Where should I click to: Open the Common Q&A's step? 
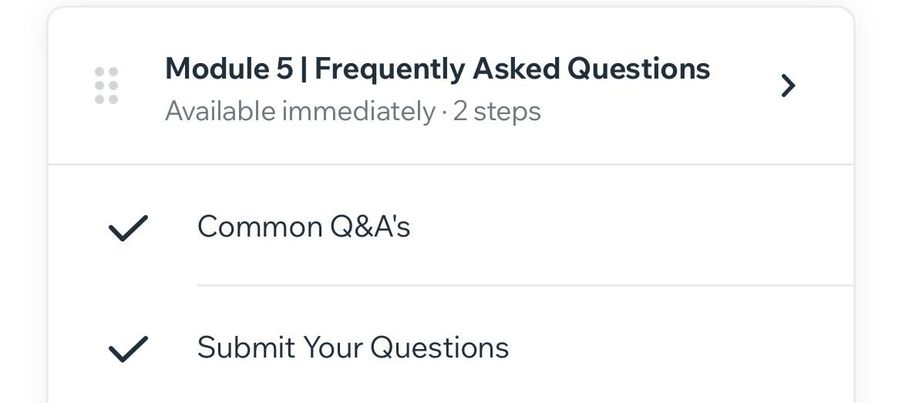click(451, 226)
